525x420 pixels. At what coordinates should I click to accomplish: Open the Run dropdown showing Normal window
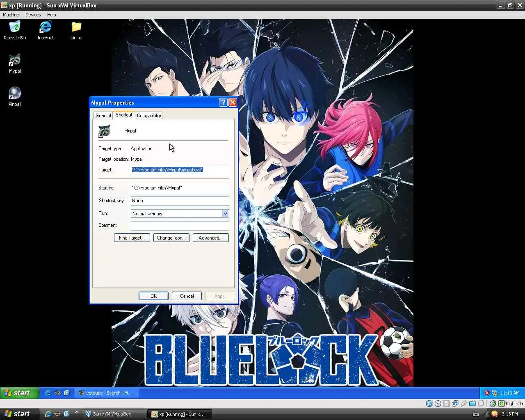click(225, 214)
